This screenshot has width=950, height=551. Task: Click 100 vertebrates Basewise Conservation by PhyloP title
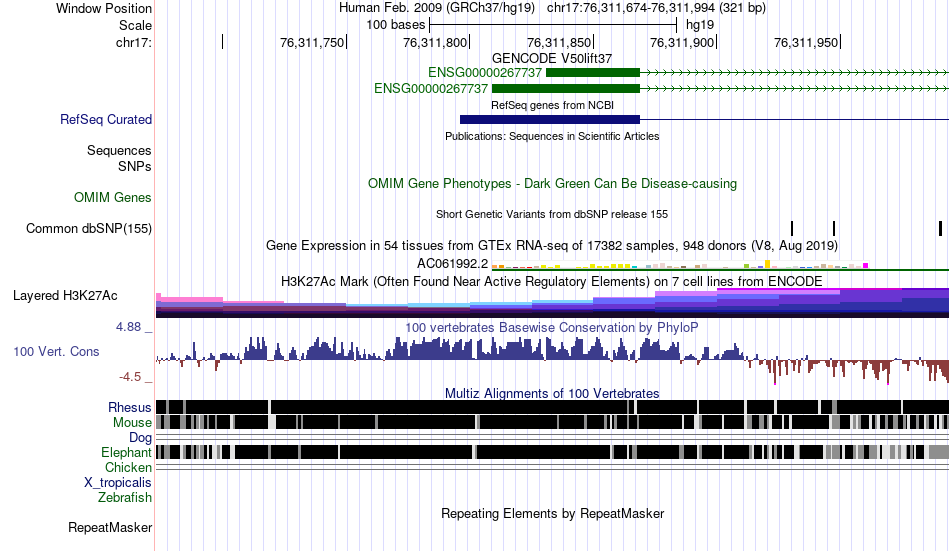552,327
